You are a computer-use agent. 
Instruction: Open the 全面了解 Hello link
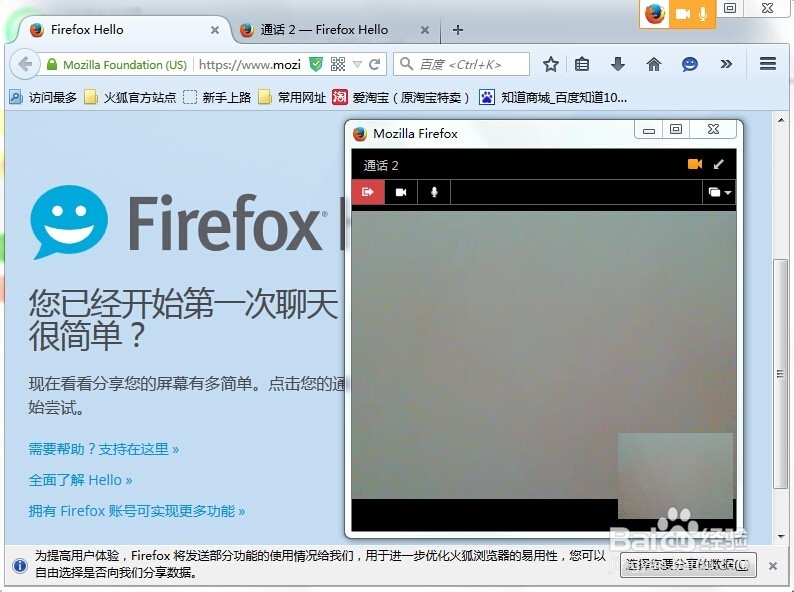(x=81, y=480)
